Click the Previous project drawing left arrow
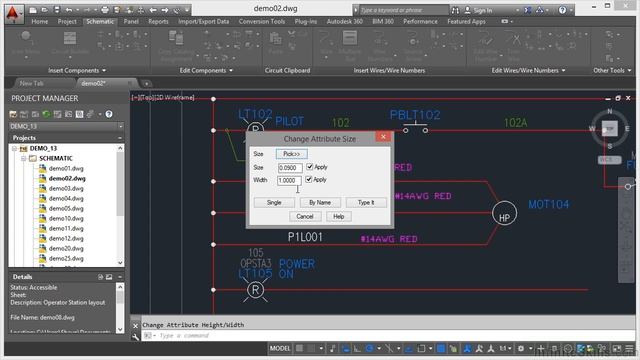Viewport: 640px width, 360px height. point(153,10)
